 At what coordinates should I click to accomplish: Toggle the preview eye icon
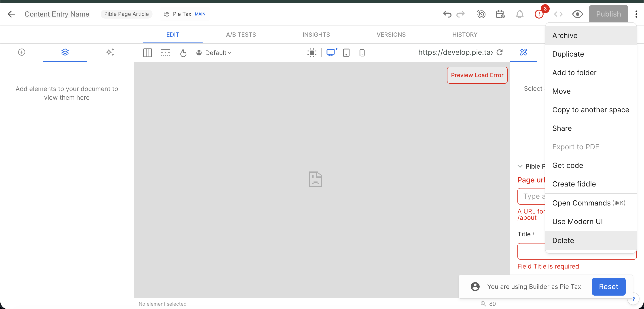pos(578,14)
